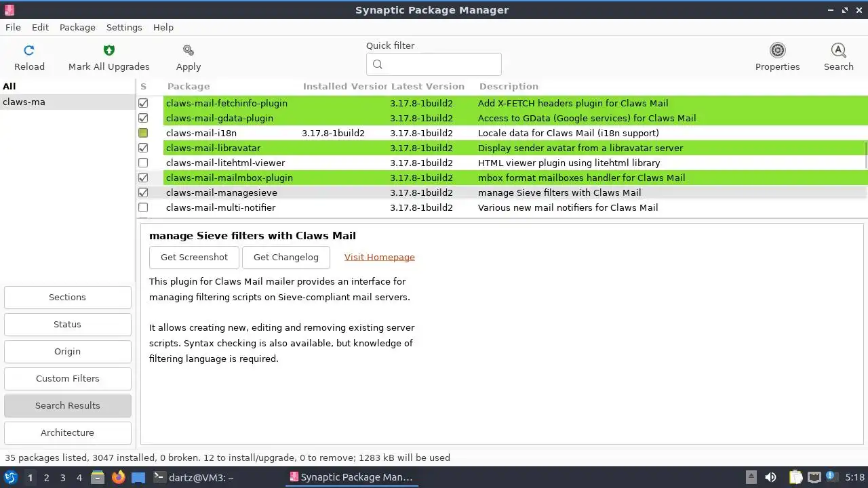This screenshot has width=868, height=488.
Task: Switch to workspace 3
Action: (x=62, y=477)
